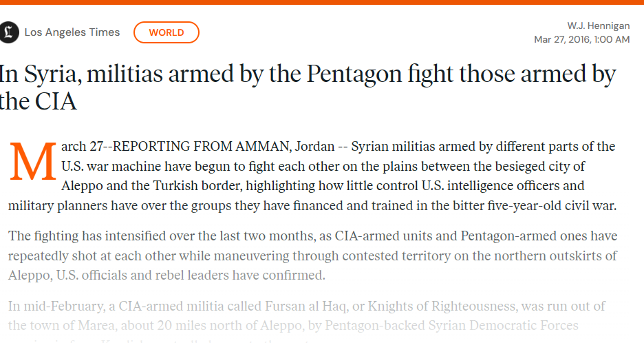644x343 pixels.
Task: Click the 'REPORTING FROM AMMAN, Jordan' dateline
Action: click(x=224, y=147)
